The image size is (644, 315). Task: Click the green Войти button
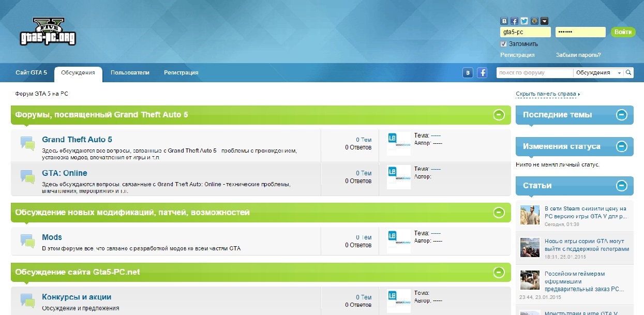click(623, 32)
